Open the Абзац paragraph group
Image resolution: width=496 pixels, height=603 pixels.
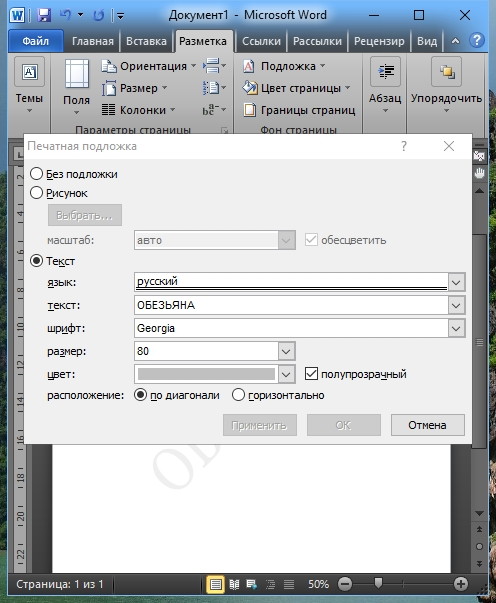385,85
